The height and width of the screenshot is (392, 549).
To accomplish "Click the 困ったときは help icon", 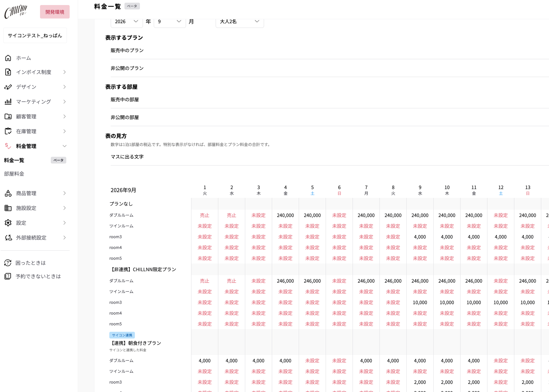I will point(7,263).
